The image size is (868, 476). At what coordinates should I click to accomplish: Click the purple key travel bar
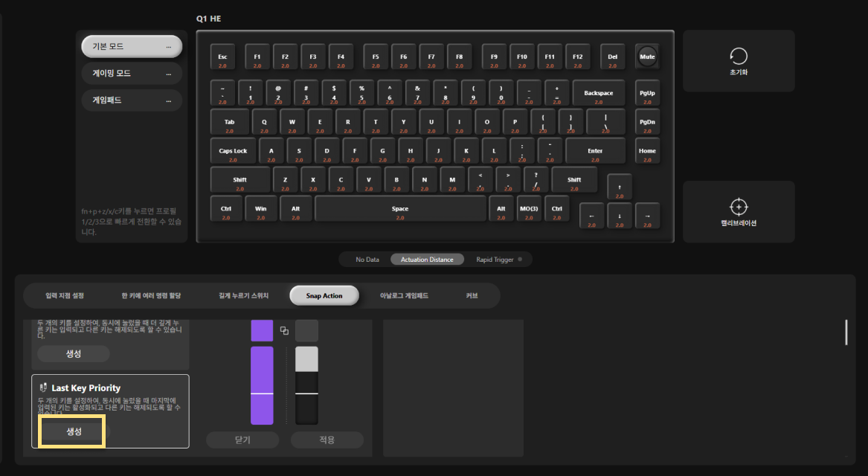[x=262, y=385]
